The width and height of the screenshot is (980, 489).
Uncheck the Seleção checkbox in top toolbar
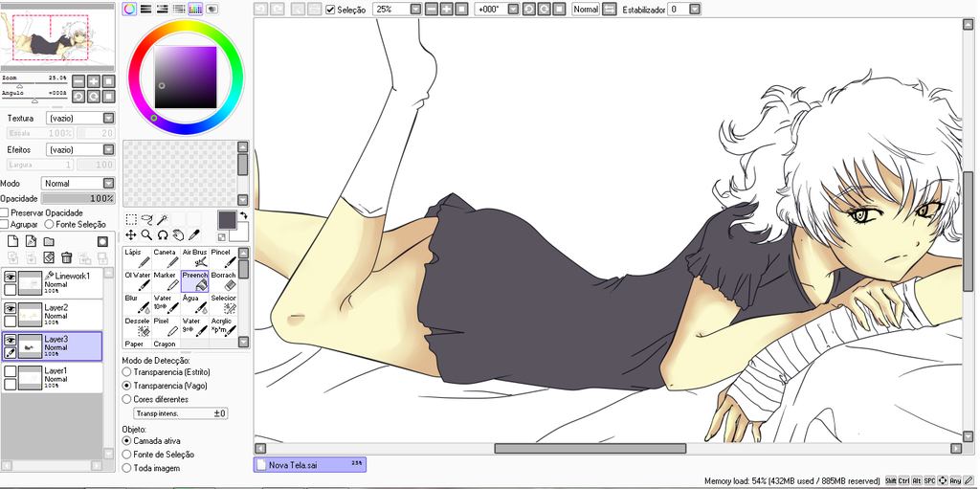pos(330,10)
